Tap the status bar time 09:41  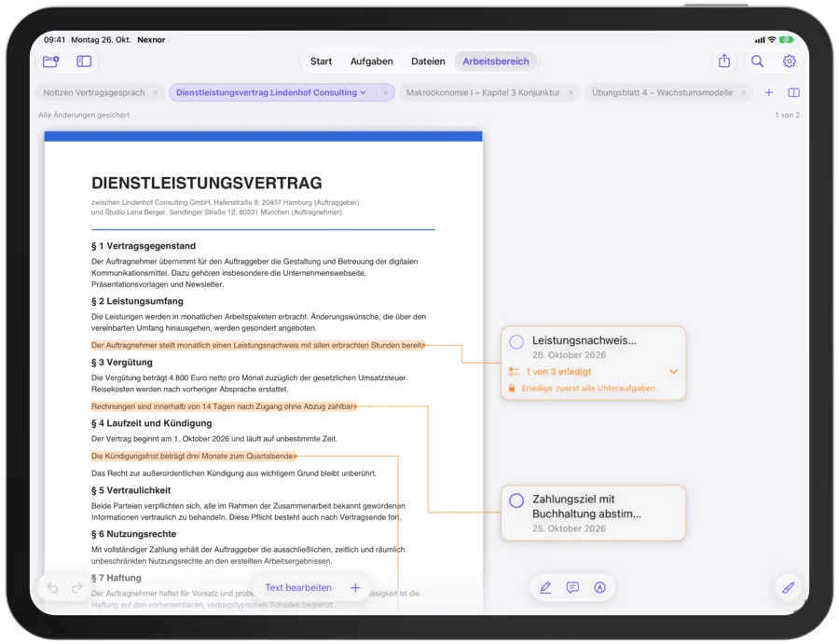coord(55,39)
